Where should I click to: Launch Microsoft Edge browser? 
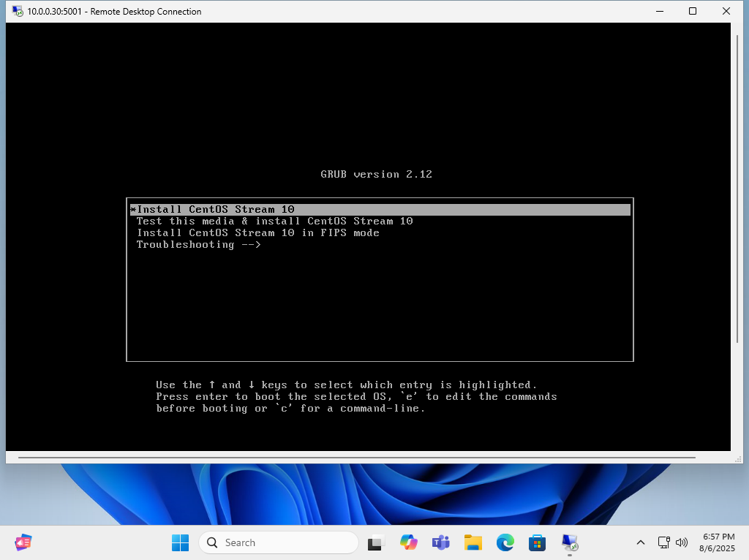click(x=505, y=542)
